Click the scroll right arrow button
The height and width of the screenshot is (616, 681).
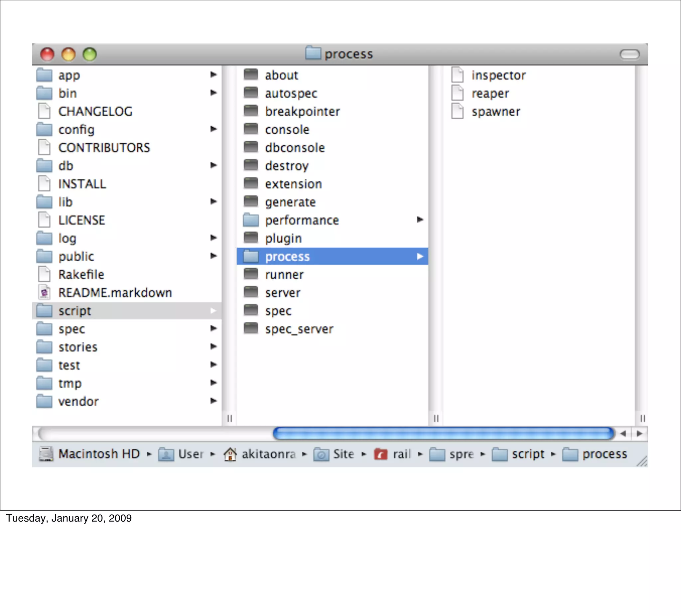point(639,433)
